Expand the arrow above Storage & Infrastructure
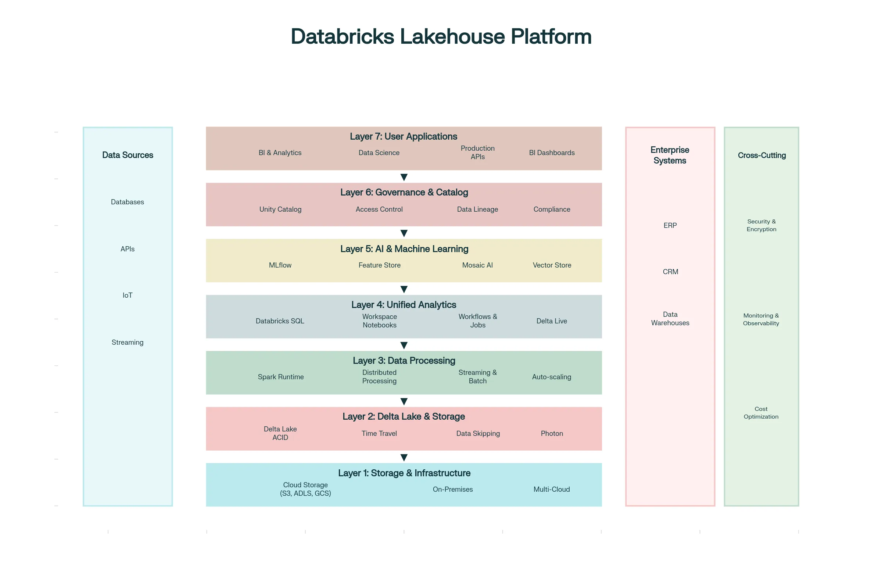The image size is (882, 588). coord(404,457)
